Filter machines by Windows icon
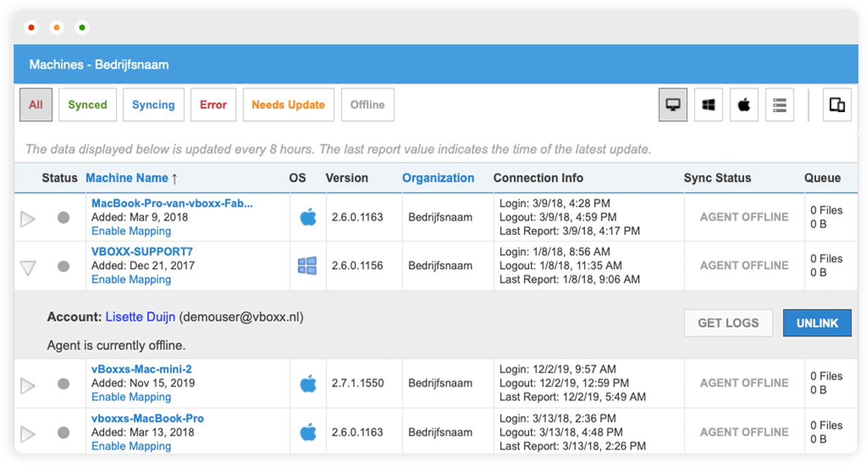 [x=709, y=105]
